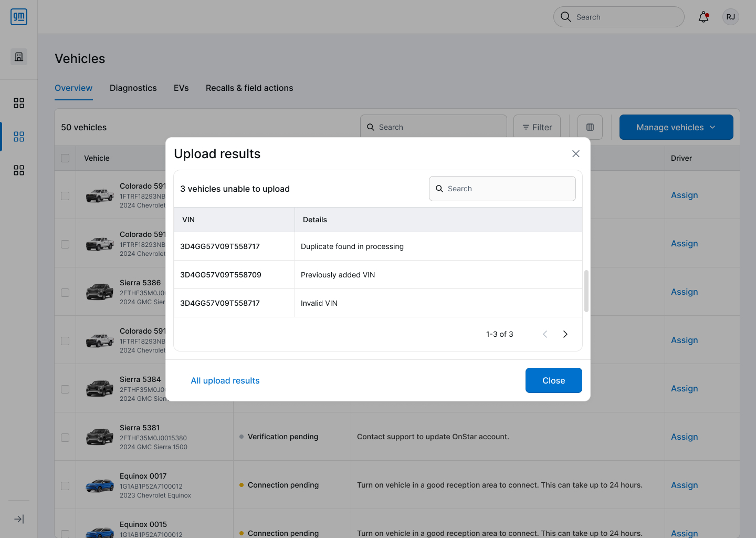Go to the previous page of upload results
This screenshot has width=756, height=538.
[545, 334]
